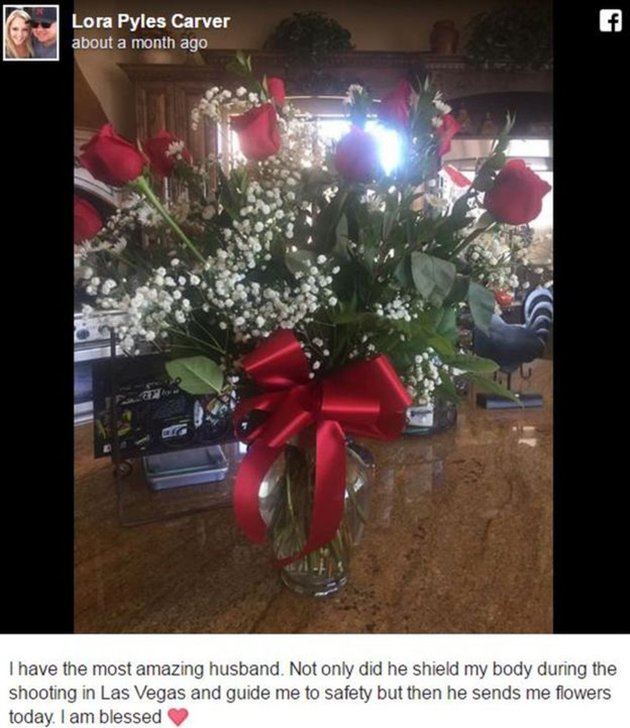The height and width of the screenshot is (728, 630).
Task: Open the Lora Pyles Carver profile link
Action: point(151,21)
